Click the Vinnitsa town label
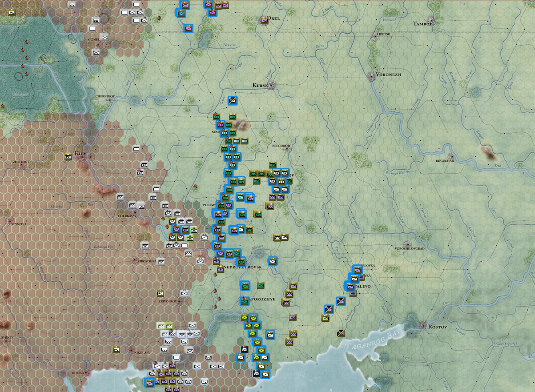 (x=19, y=224)
